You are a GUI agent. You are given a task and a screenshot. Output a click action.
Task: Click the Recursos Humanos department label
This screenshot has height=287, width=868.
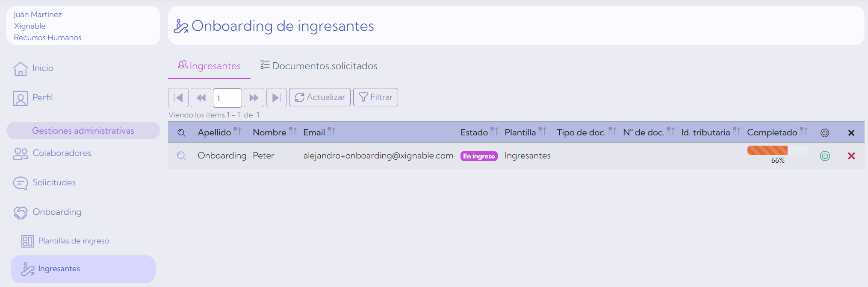[47, 38]
